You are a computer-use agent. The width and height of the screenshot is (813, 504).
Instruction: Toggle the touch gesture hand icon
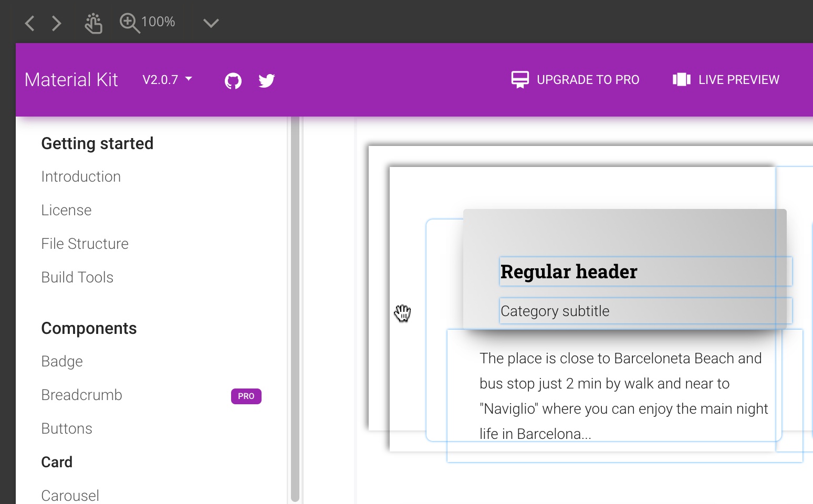click(x=93, y=23)
